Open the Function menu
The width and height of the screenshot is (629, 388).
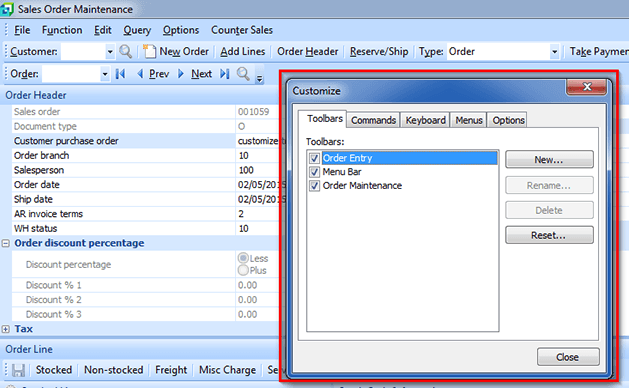tap(62, 30)
